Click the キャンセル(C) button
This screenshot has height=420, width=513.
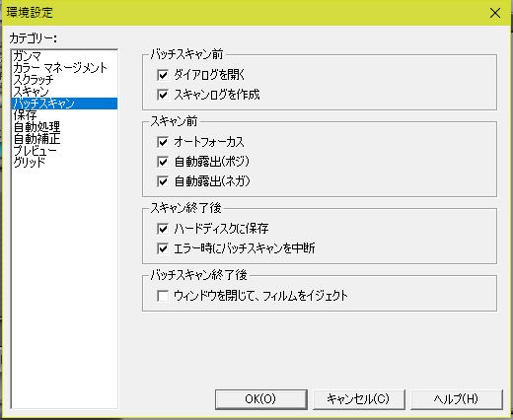358,399
